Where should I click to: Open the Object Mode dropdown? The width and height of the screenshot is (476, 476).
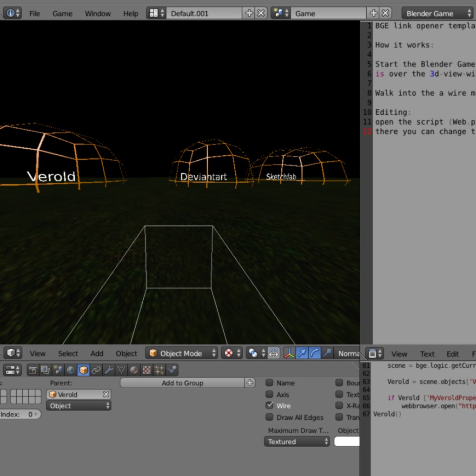pyautogui.click(x=181, y=353)
